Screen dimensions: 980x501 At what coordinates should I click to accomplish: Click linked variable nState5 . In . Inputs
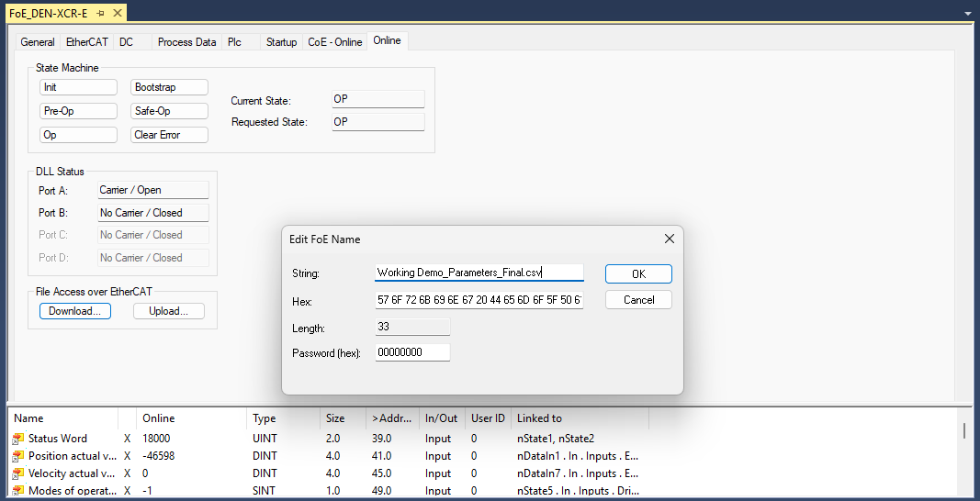(x=578, y=491)
